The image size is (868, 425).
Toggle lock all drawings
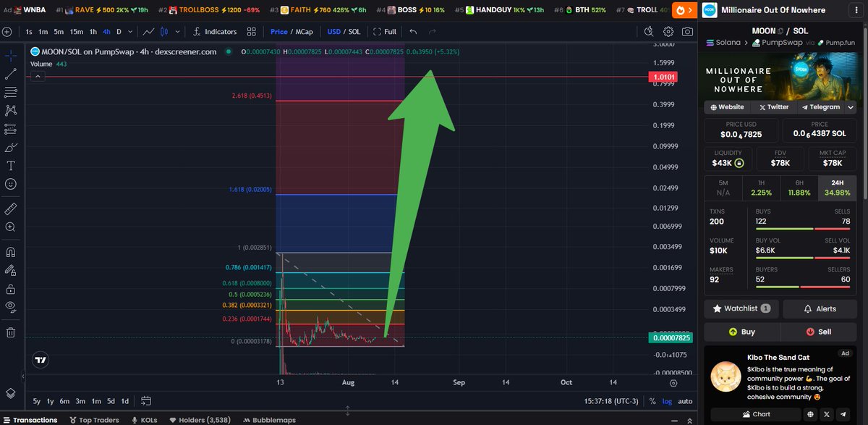11,289
